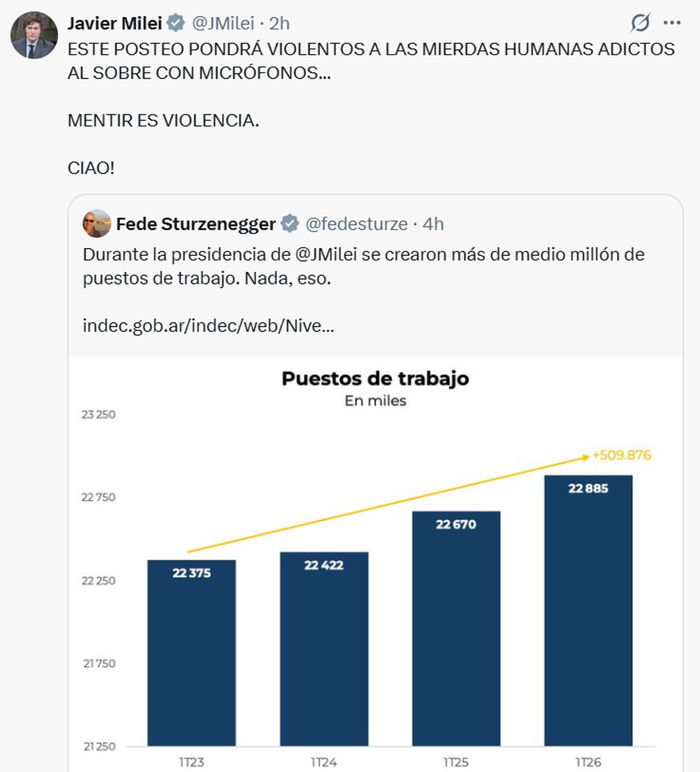The image size is (700, 772).
Task: Click the 1T25 bar showing 22 670
Action: point(456,629)
